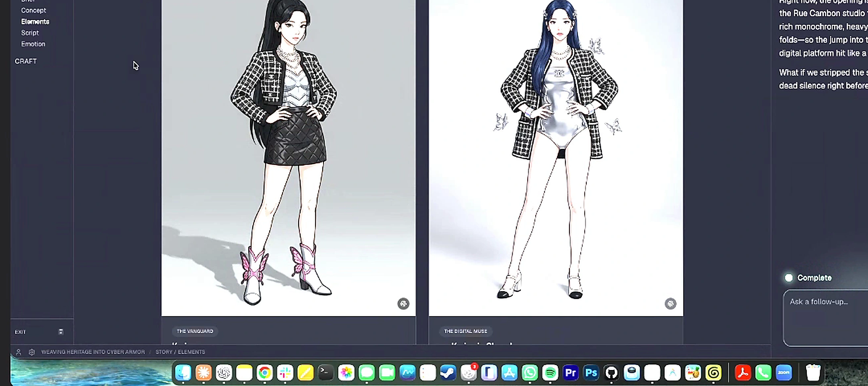This screenshot has width=868, height=386.
Task: Launch Steam from the dock
Action: click(448, 373)
